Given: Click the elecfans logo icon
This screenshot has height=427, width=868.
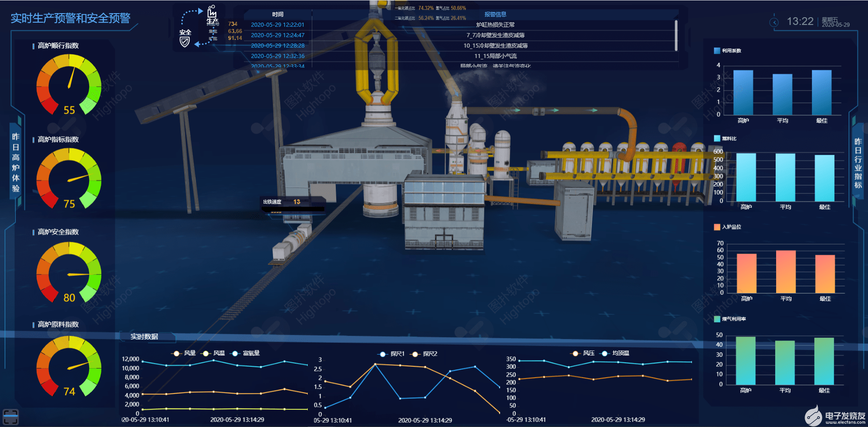Looking at the screenshot, I should click(x=813, y=415).
